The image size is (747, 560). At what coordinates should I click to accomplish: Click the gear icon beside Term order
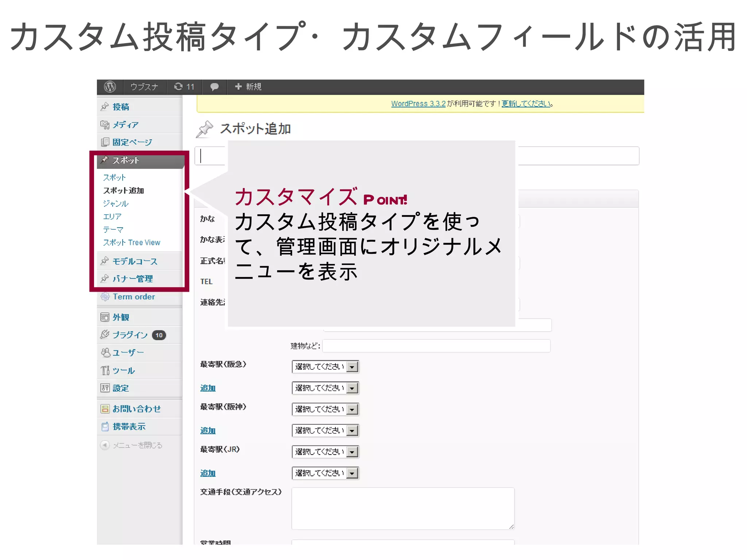pos(105,297)
